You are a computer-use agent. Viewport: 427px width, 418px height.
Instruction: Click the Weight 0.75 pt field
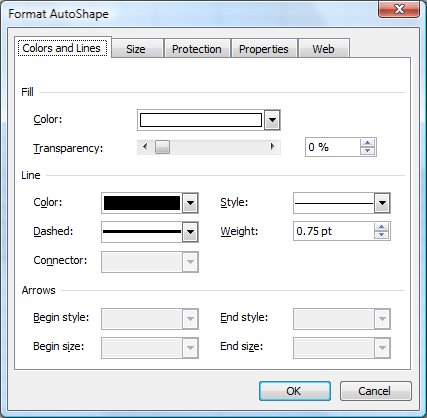coord(333,231)
